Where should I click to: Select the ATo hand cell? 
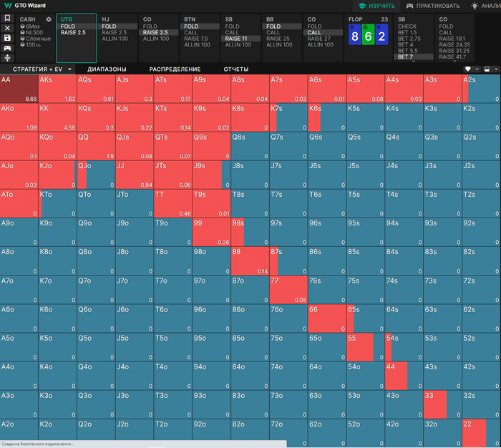click(19, 203)
